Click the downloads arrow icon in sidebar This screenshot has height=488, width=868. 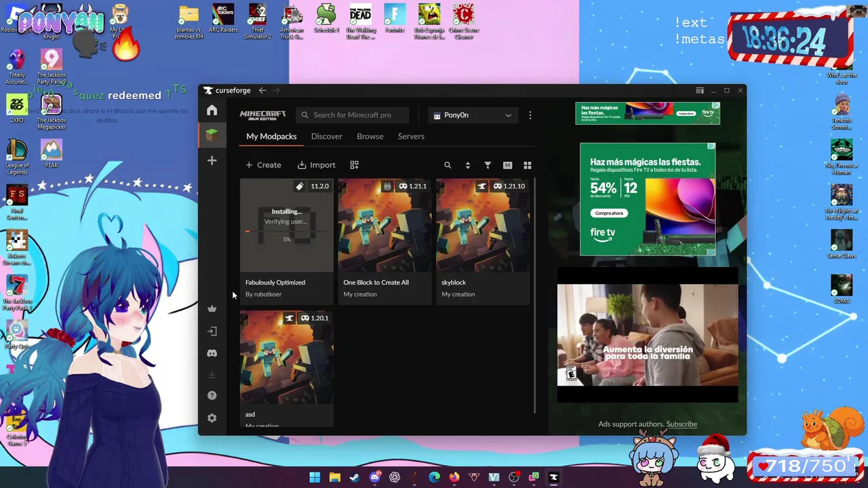coord(212,375)
